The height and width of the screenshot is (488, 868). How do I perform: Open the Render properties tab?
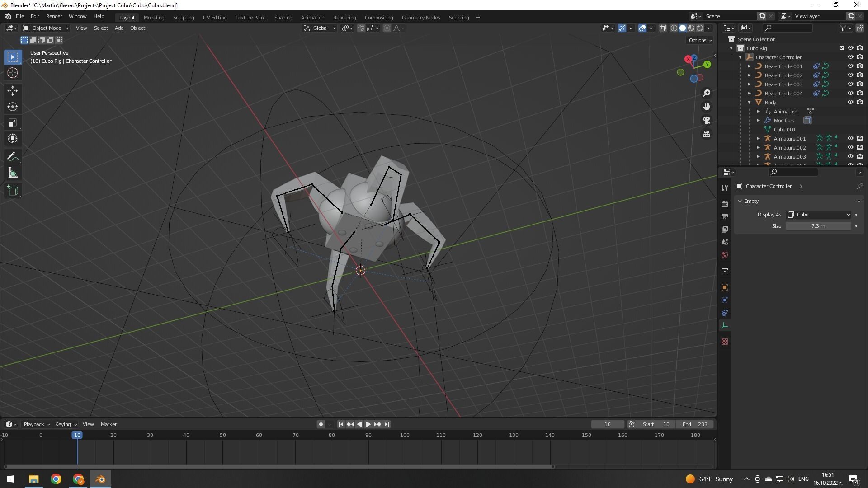tap(725, 204)
